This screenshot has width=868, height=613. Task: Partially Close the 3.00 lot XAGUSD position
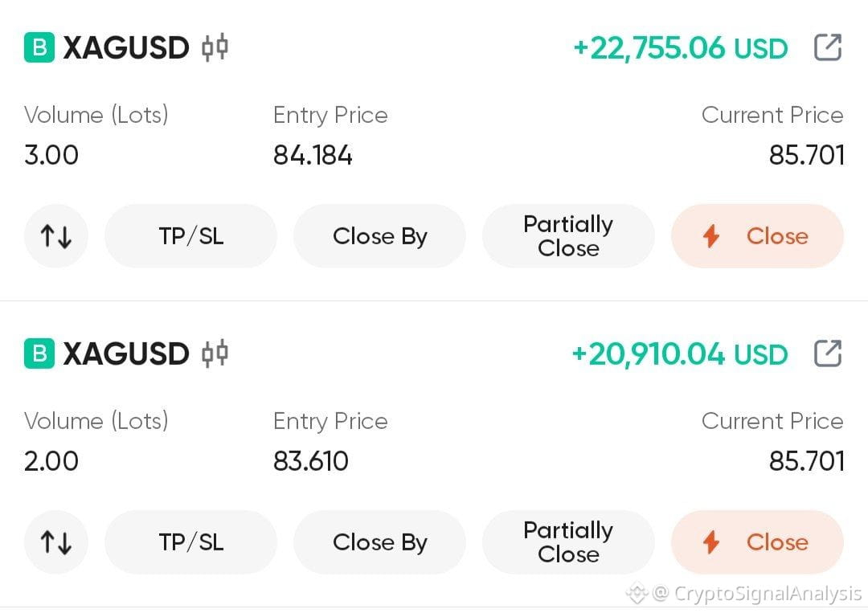(x=568, y=236)
